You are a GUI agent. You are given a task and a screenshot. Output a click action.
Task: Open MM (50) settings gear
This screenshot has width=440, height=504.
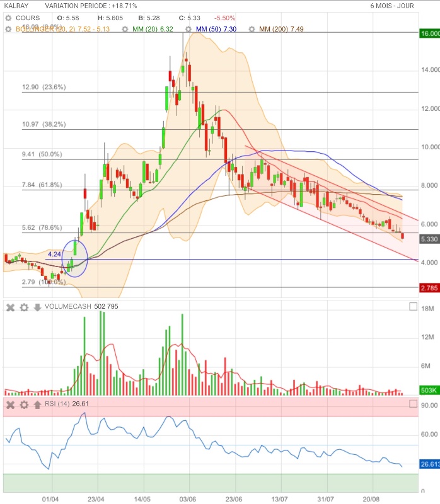pos(188,29)
